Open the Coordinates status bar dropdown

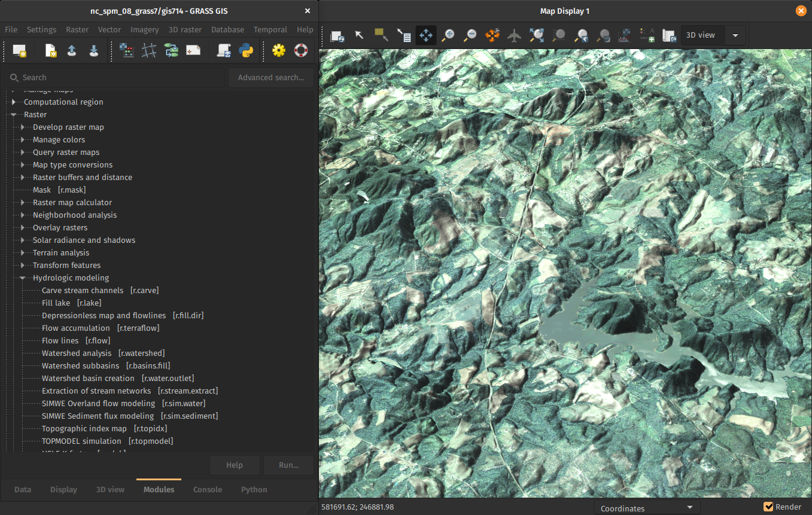tap(647, 508)
